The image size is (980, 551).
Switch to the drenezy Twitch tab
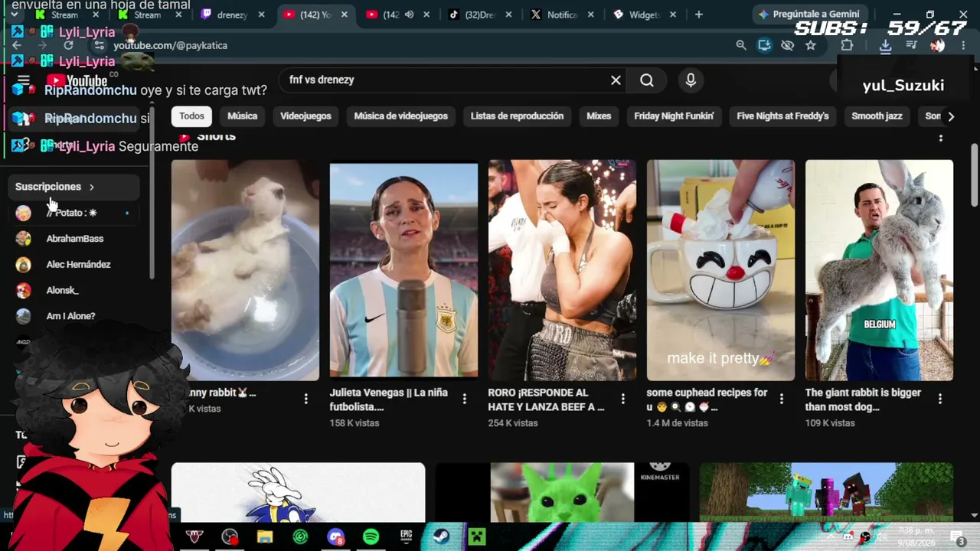pos(232,15)
